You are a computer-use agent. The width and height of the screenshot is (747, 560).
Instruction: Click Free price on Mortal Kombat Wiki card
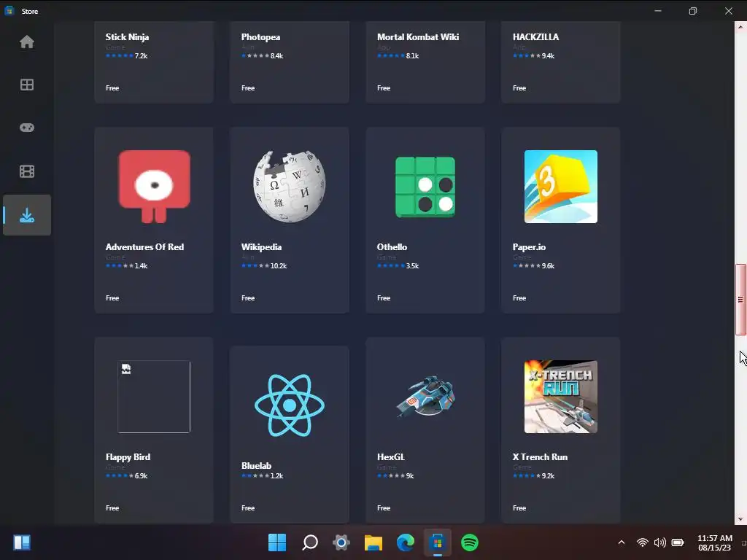tap(384, 88)
